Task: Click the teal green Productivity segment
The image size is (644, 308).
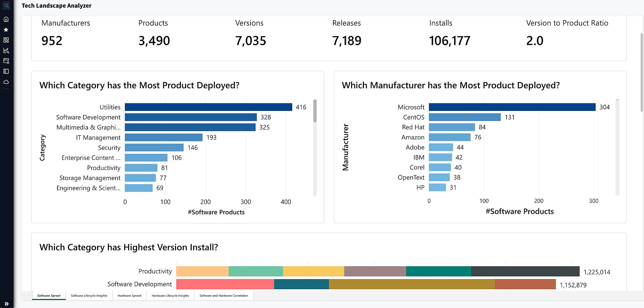Action: coord(438,271)
